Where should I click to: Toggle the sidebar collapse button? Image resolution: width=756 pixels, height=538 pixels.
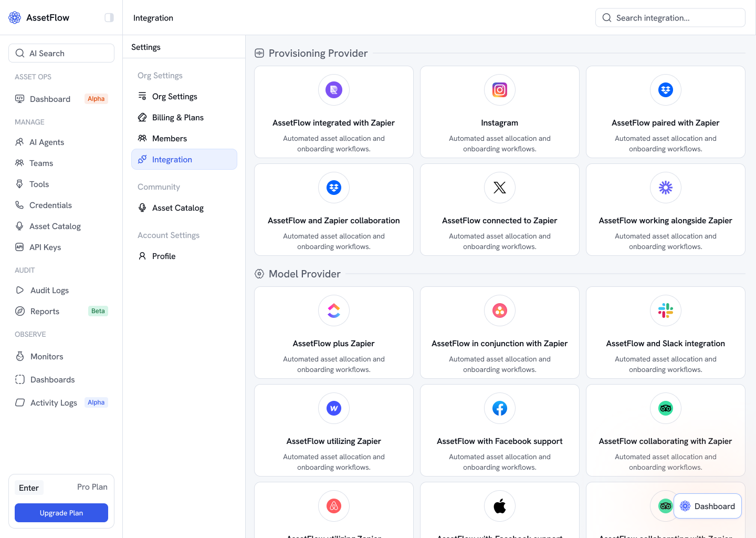pos(109,17)
